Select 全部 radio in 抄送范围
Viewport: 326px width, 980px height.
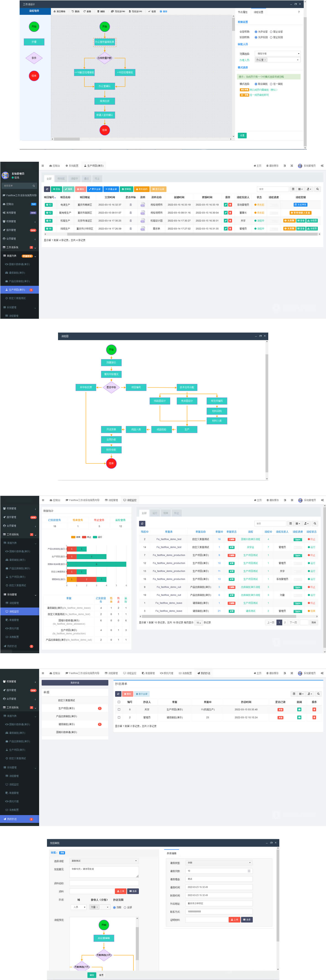[x=125, y=908]
